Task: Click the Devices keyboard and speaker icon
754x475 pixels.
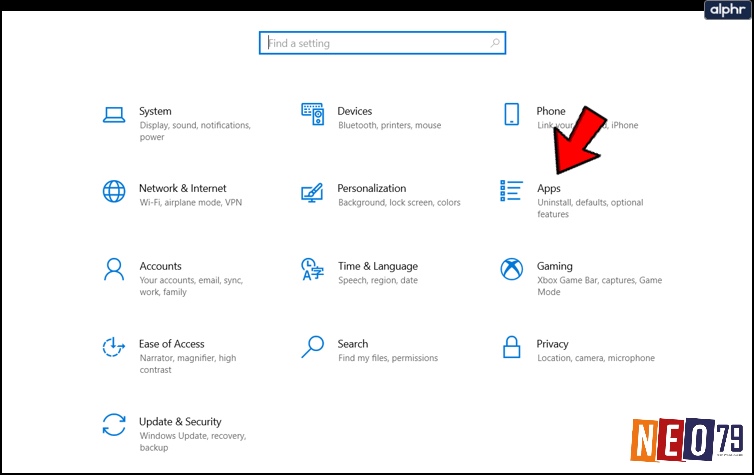Action: coord(313,114)
